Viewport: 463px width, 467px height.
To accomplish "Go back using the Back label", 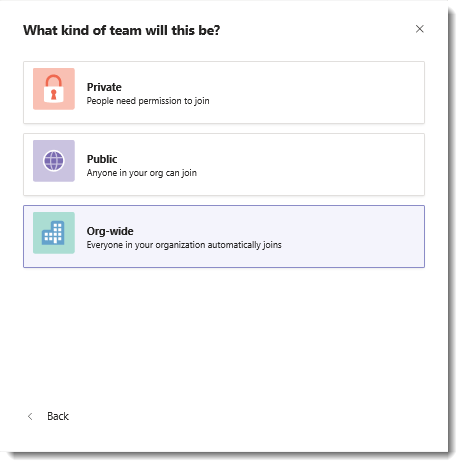I will click(58, 416).
